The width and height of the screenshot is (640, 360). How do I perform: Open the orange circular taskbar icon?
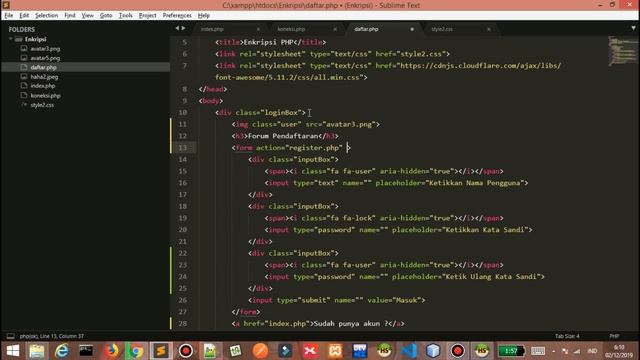point(260,351)
